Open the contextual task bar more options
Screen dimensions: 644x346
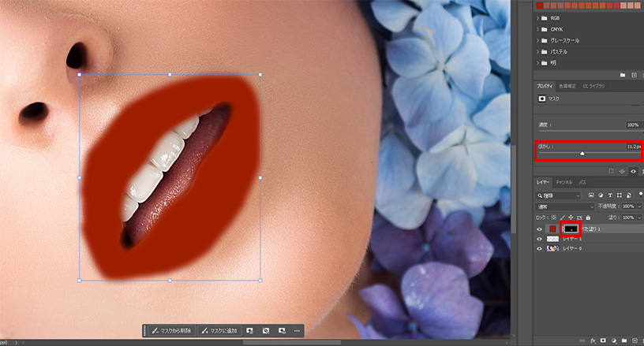pos(297,331)
